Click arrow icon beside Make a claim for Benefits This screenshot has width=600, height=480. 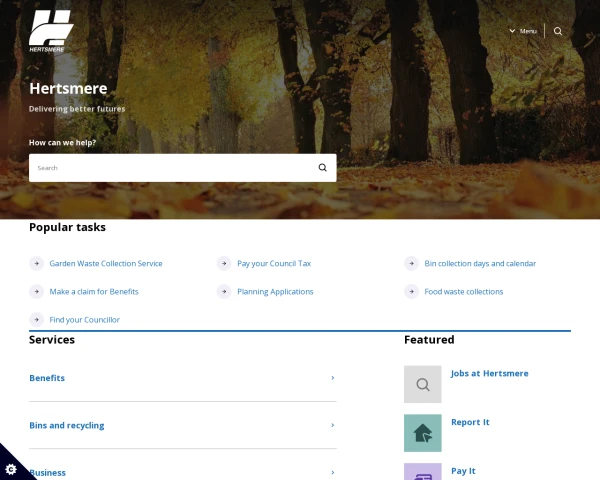click(x=37, y=292)
